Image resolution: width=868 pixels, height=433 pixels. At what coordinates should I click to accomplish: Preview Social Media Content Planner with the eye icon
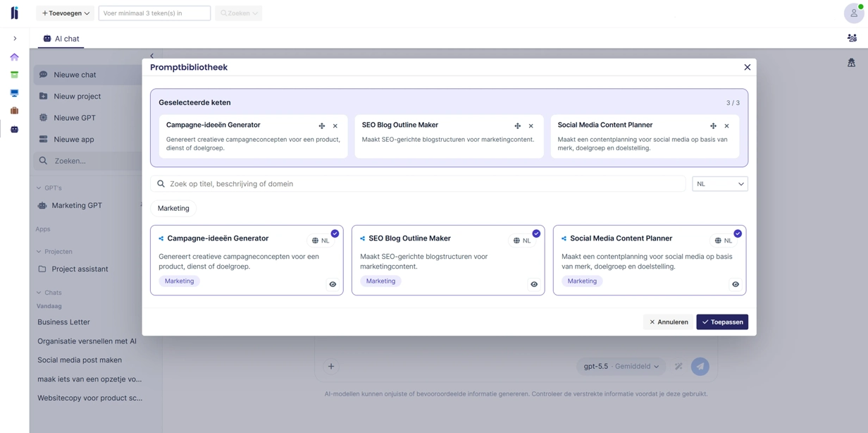(x=736, y=284)
